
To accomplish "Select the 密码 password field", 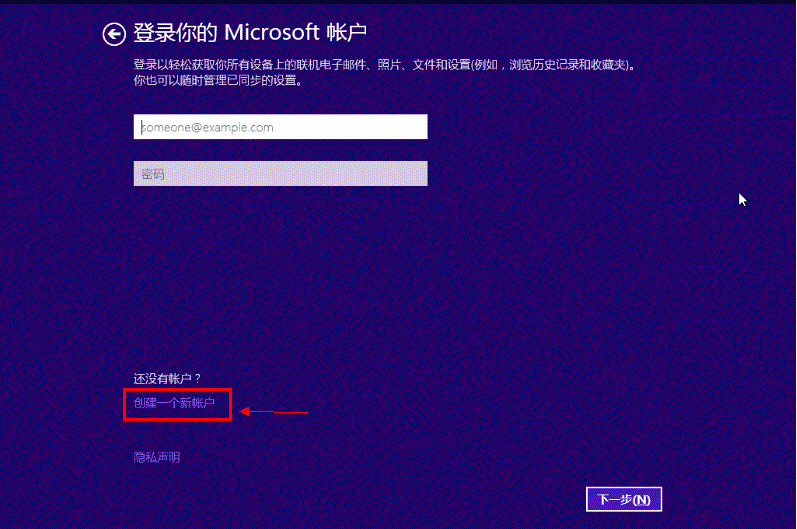I will [281, 174].
